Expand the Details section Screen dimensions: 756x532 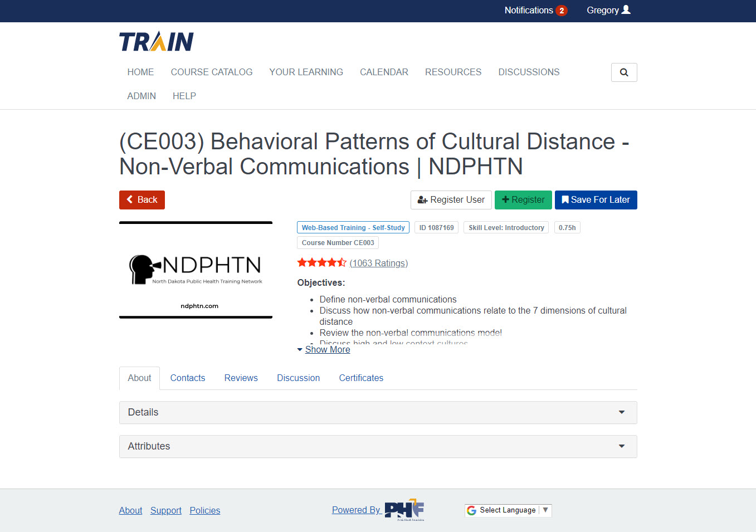(x=378, y=413)
